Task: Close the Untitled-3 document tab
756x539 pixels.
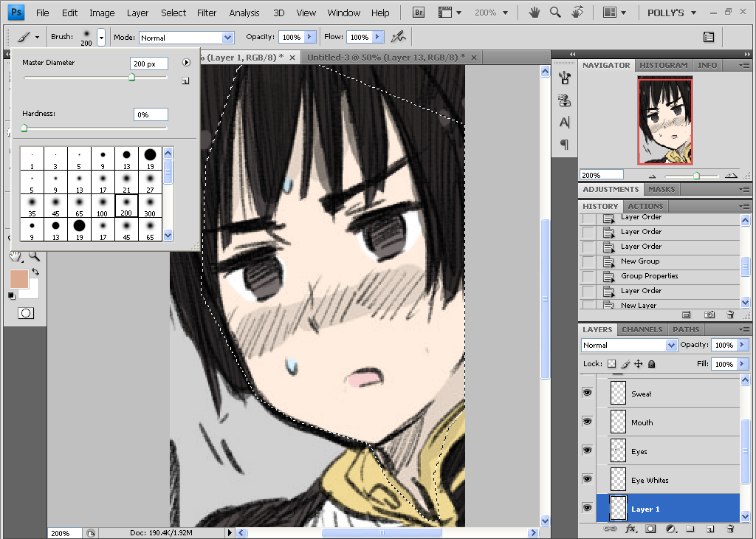Action: 474,58
